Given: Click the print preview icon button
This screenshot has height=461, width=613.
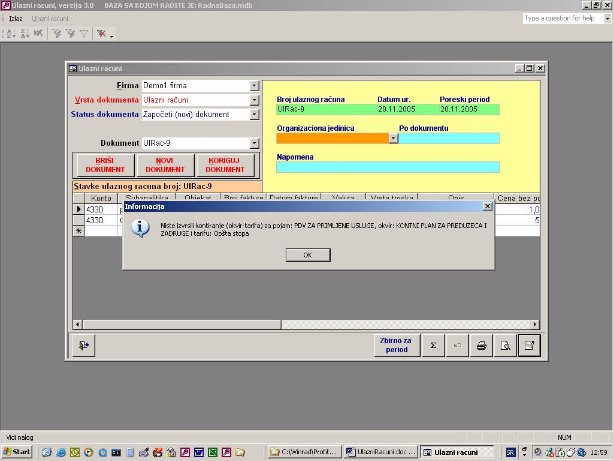Looking at the screenshot, I should 506,346.
